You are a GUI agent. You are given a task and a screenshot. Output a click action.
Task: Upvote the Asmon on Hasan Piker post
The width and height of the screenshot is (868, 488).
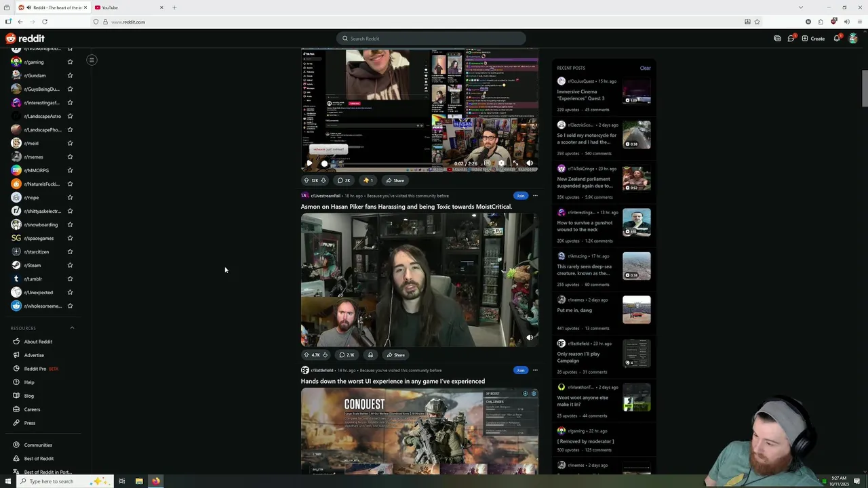click(307, 354)
